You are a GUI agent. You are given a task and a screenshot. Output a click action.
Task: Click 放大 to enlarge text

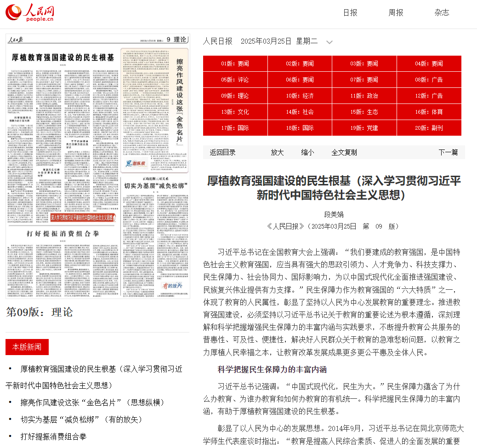[277, 152]
